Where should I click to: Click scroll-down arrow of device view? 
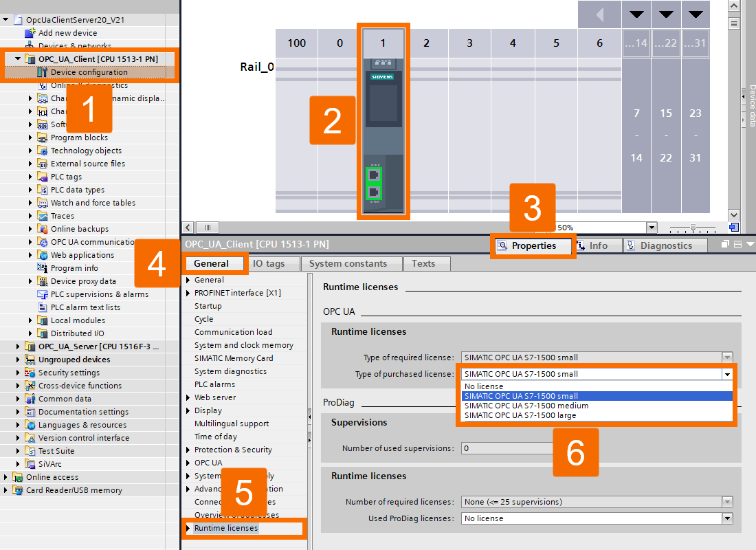pyautogui.click(x=734, y=215)
